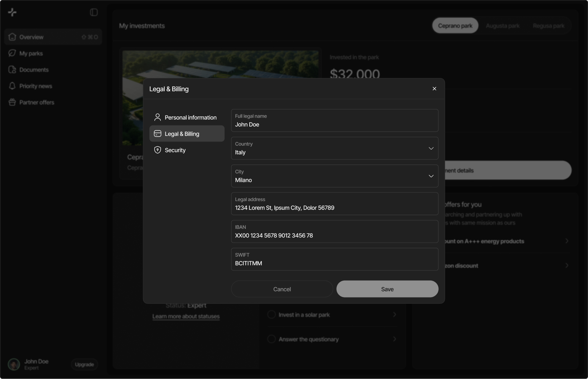The height and width of the screenshot is (379, 588).
Task: Click the My investments heading
Action: [142, 25]
